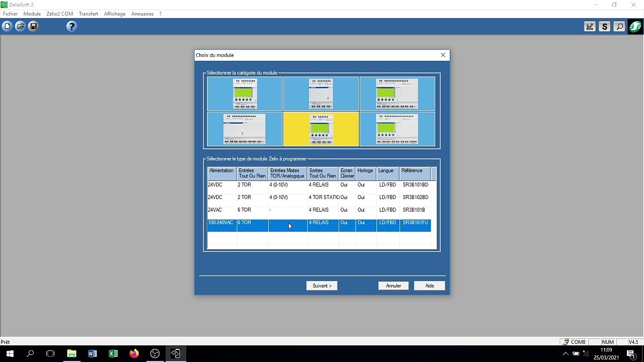Click the Entrées Mixtes TOR/Analogique column header
644x362 pixels.
point(288,173)
